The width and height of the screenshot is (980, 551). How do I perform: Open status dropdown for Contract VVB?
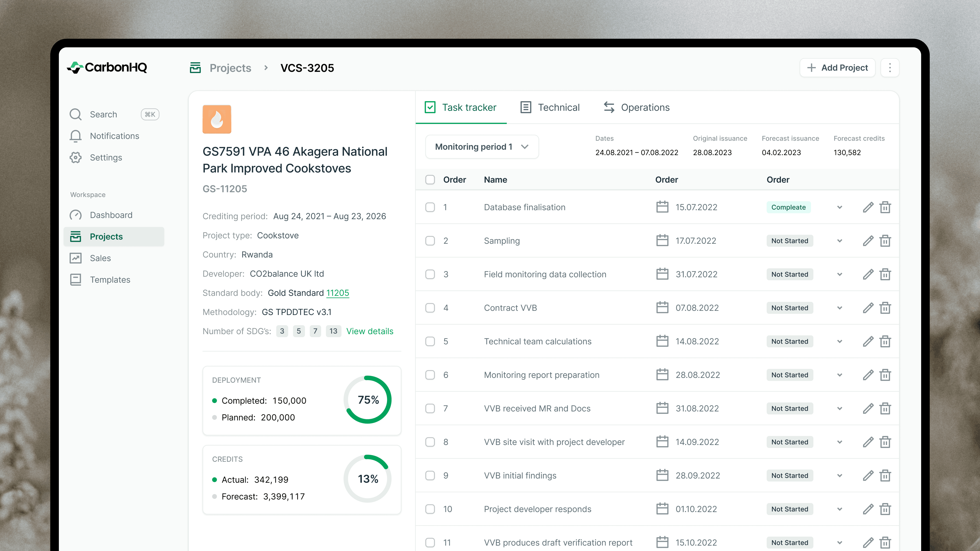[x=840, y=308]
